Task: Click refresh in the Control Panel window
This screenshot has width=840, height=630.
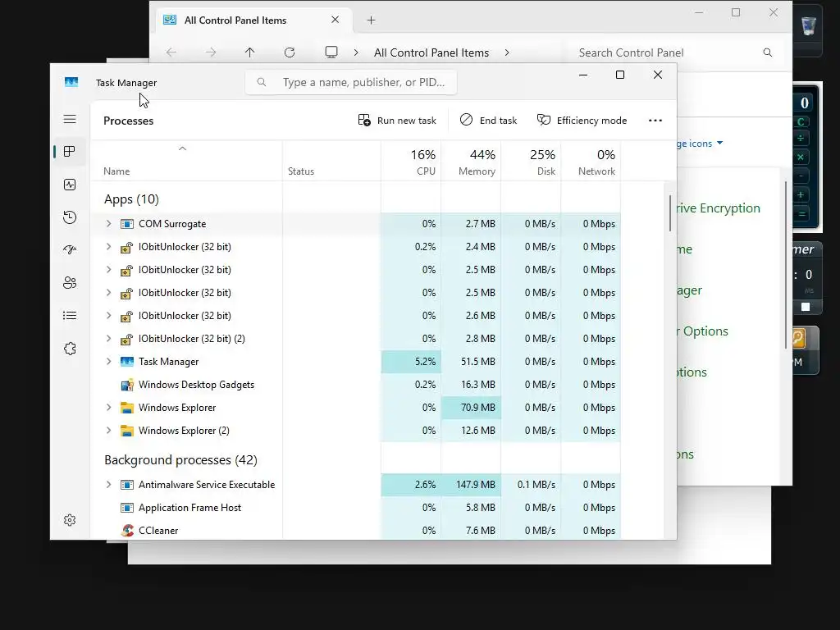Action: (290, 52)
